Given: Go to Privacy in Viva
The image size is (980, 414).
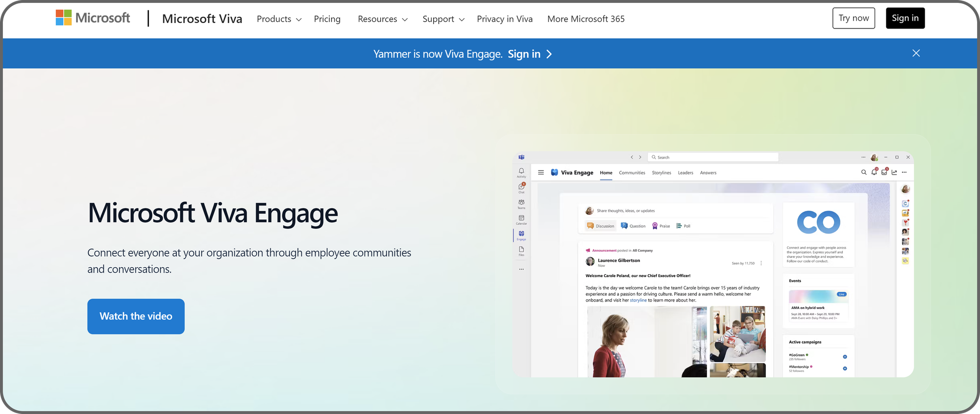Looking at the screenshot, I should (x=505, y=19).
